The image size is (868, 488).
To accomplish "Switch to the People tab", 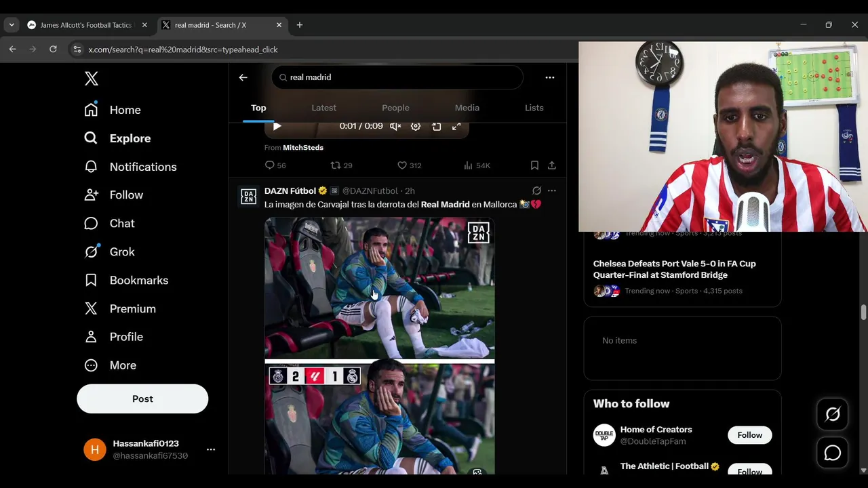I will (x=395, y=108).
